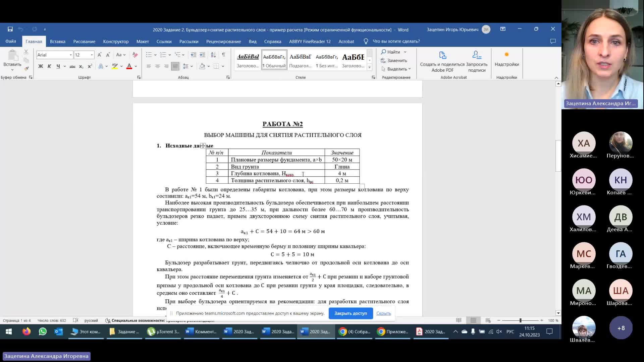Toggle Underline formatting (Ч)
644x362 pixels.
pos(58,66)
